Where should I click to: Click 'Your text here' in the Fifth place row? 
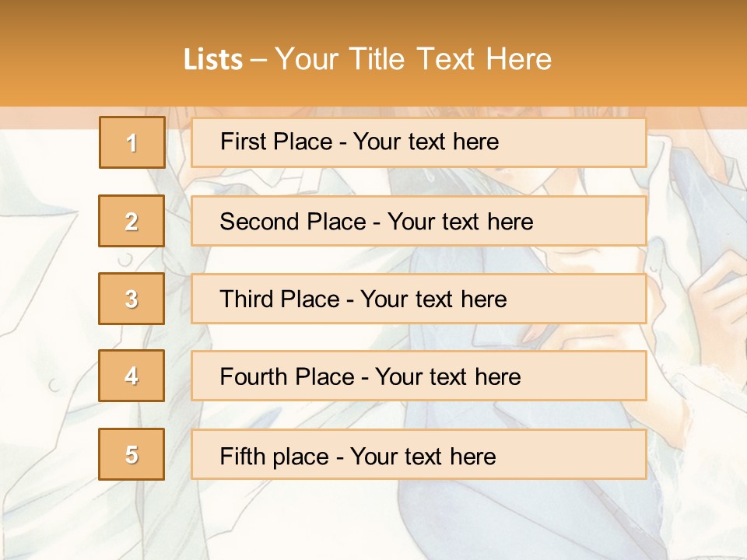tap(423, 456)
